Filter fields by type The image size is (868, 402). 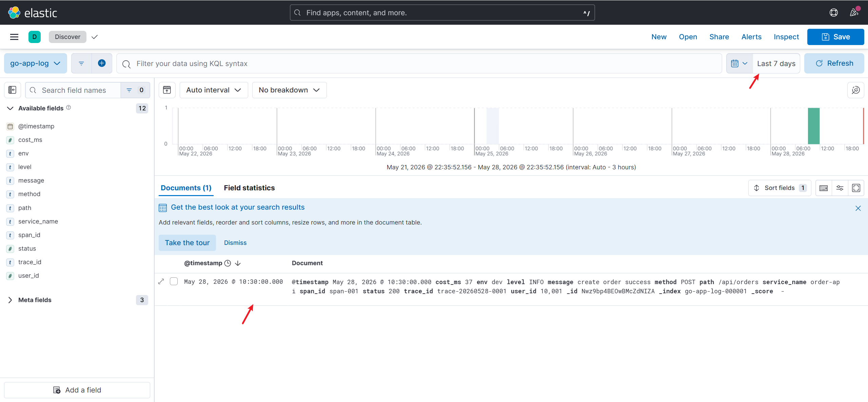click(x=135, y=90)
